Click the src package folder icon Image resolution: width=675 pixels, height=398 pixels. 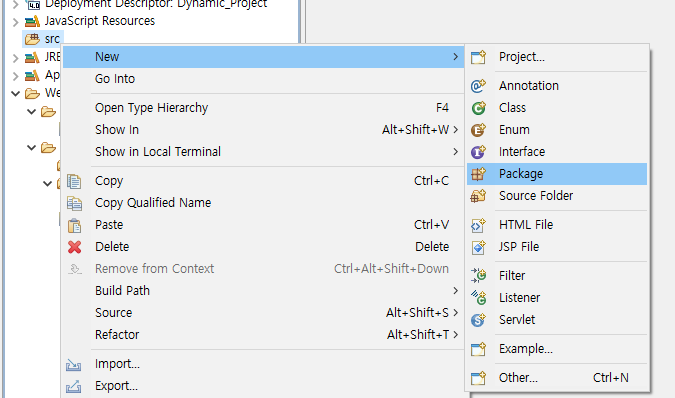(x=32, y=39)
